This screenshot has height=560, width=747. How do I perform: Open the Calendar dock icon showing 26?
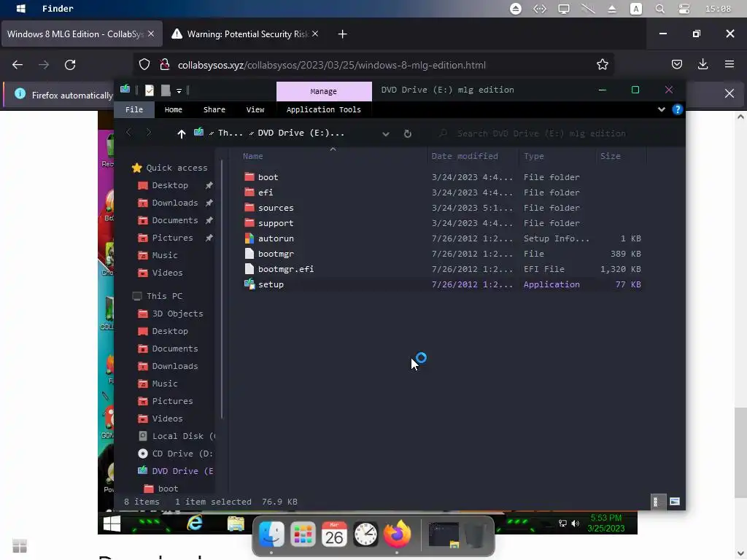334,534
